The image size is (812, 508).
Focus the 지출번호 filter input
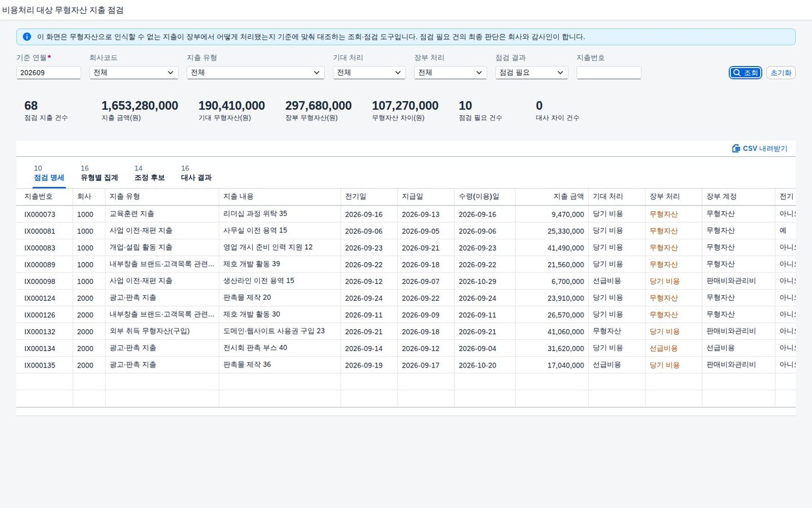pos(609,73)
